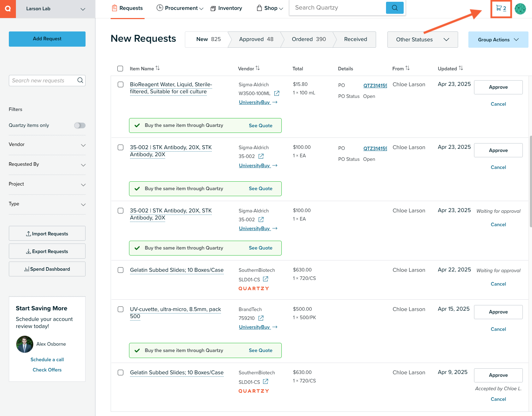The image size is (532, 416).
Task: Open the Spend Dashboard
Action: click(x=47, y=269)
